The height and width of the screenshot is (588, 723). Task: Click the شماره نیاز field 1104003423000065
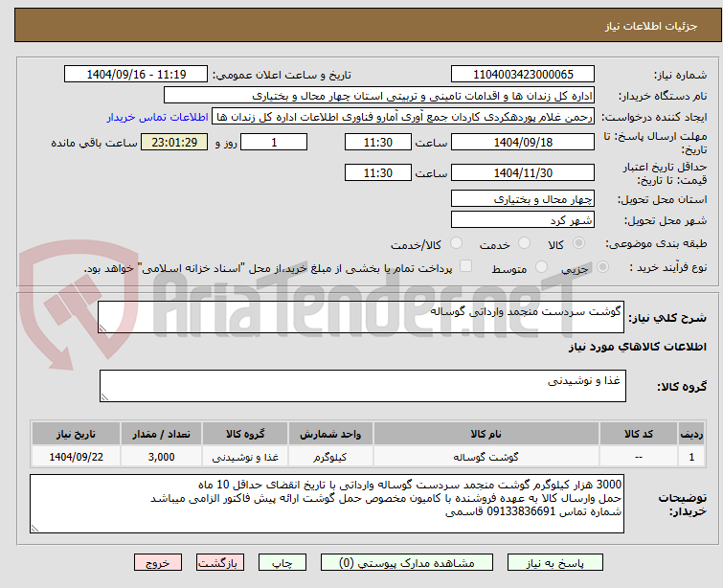click(x=523, y=75)
